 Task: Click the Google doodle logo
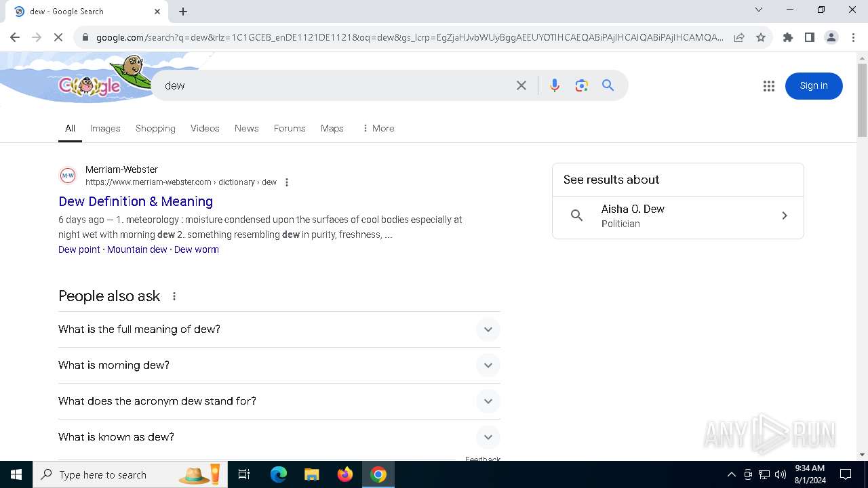tap(90, 85)
